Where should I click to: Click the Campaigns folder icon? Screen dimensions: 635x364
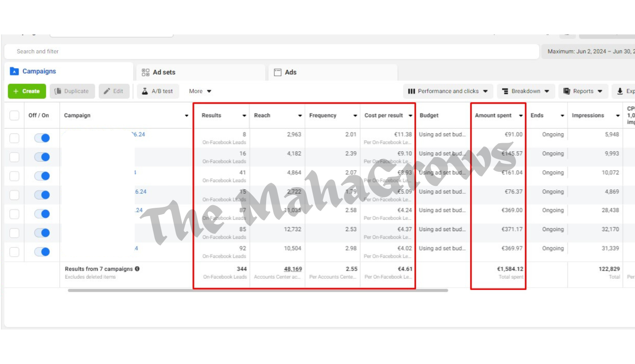(14, 71)
